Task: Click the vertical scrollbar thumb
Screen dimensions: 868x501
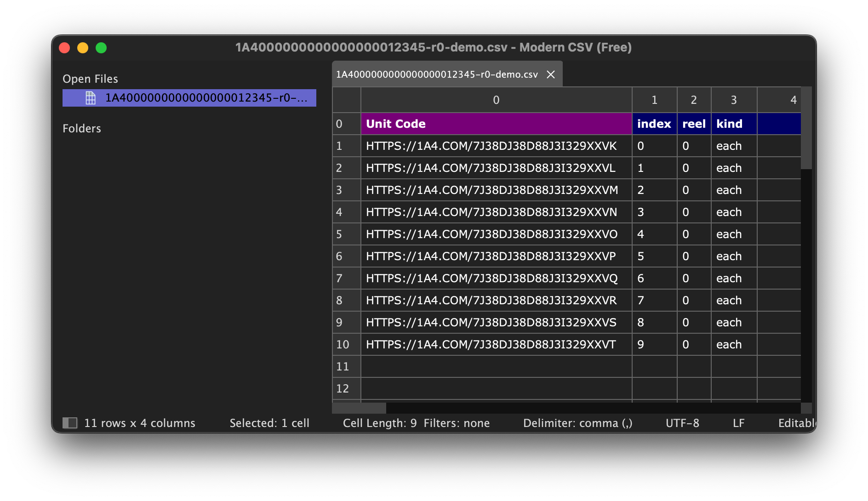Action: click(806, 129)
